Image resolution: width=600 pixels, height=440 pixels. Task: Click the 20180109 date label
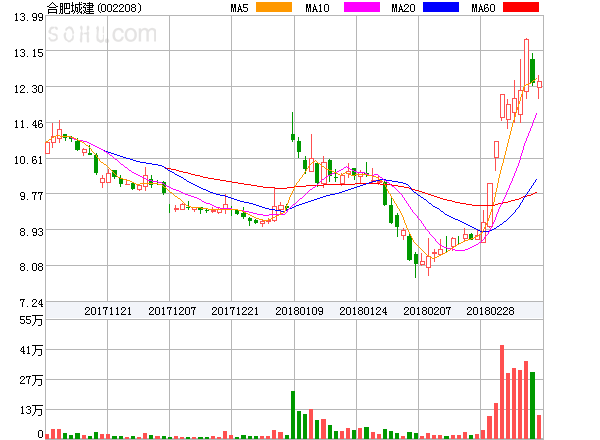299,311
